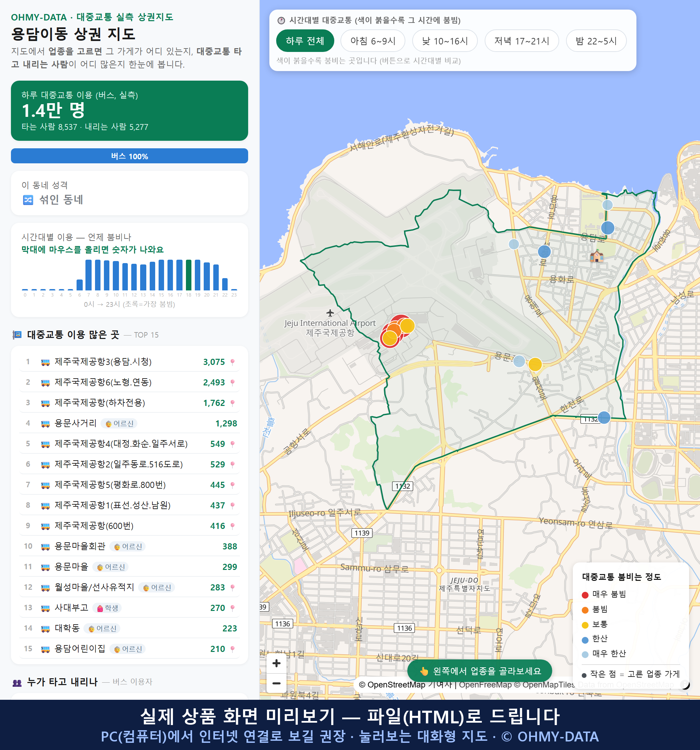This screenshot has width=700, height=750.
Task: Click the yellow stop marker on 용문로
Action: [535, 365]
